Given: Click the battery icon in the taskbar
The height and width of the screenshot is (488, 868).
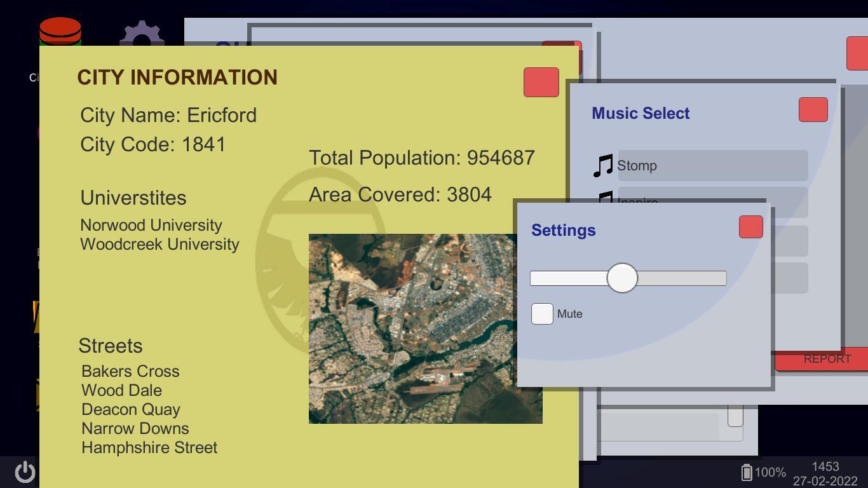Looking at the screenshot, I should (747, 472).
